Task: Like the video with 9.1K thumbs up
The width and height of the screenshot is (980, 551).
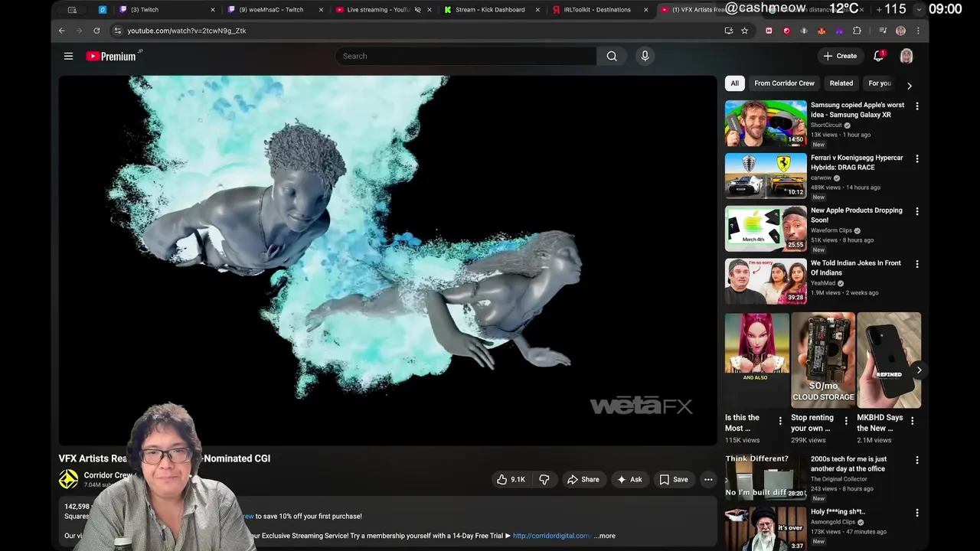Action: point(511,480)
